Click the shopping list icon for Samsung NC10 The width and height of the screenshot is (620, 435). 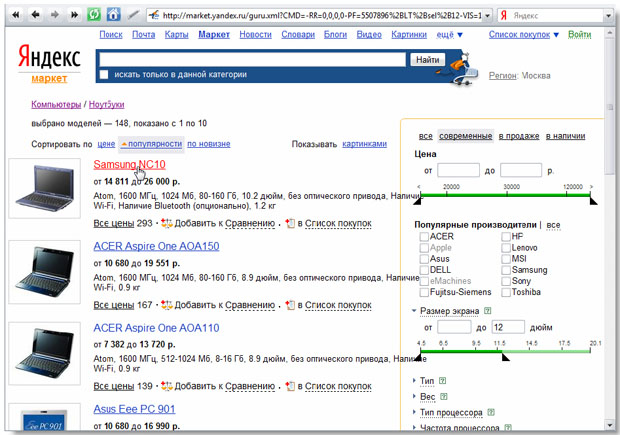(x=290, y=223)
